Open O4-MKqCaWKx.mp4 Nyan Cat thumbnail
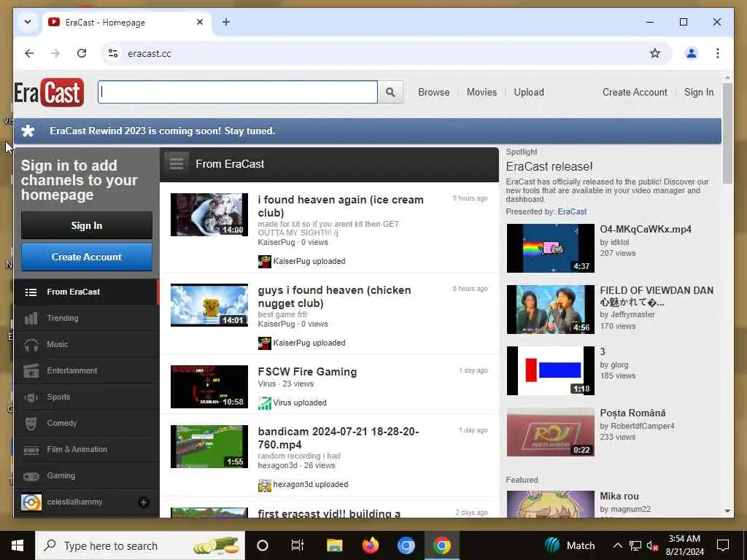The height and width of the screenshot is (560, 747). click(550, 249)
